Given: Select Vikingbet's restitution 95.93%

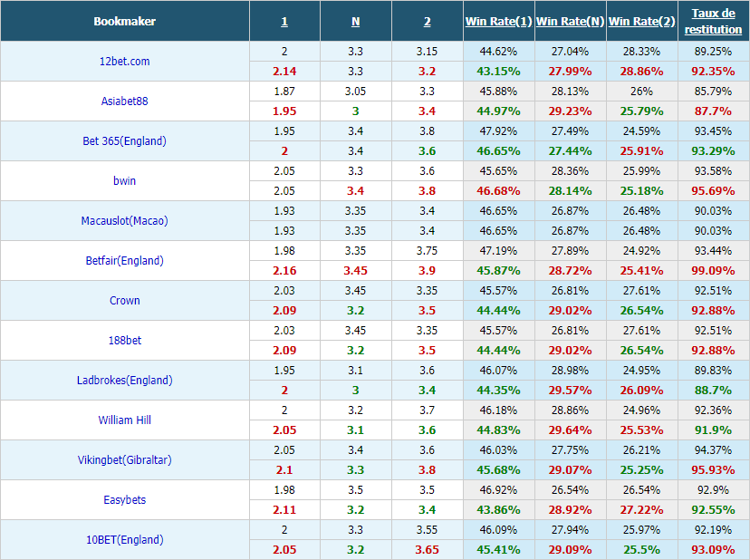Looking at the screenshot, I should [x=713, y=470].
